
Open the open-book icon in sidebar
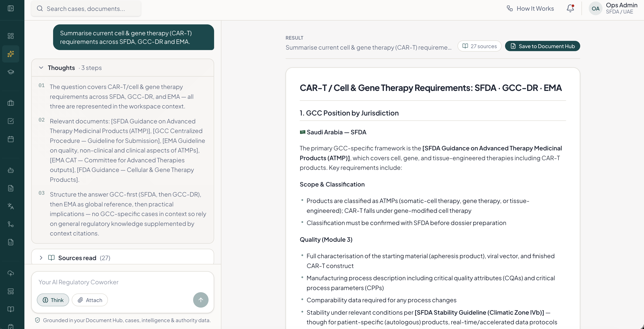11,309
